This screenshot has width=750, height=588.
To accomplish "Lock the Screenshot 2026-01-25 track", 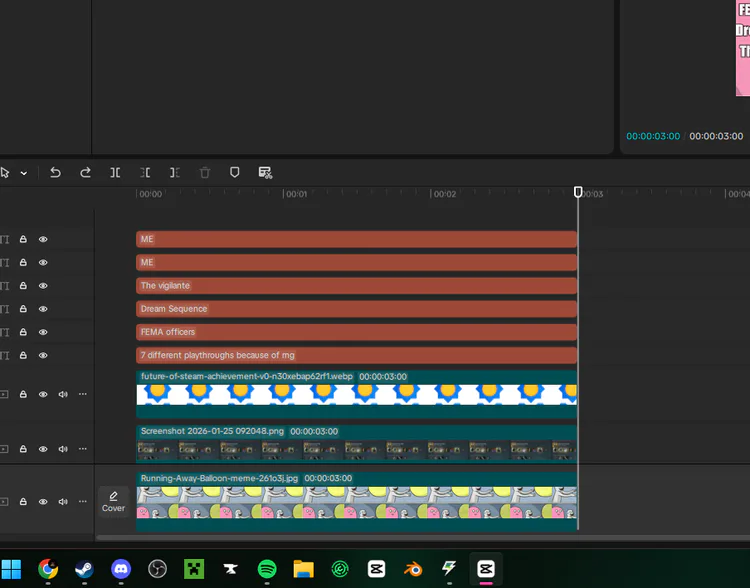I will tap(23, 449).
